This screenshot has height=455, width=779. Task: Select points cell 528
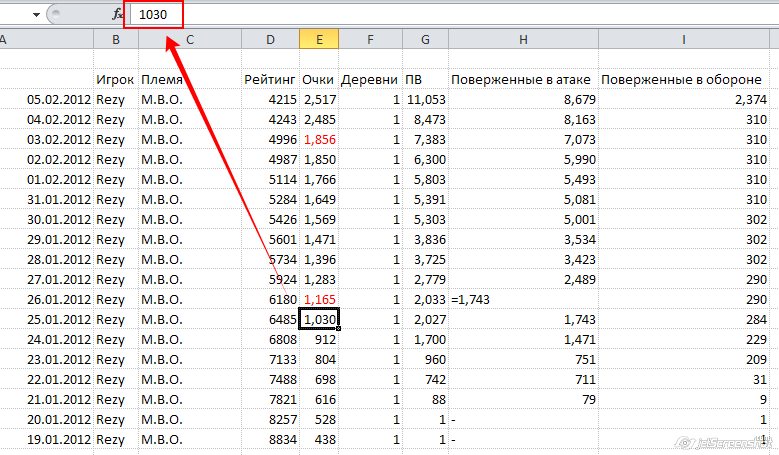(319, 419)
